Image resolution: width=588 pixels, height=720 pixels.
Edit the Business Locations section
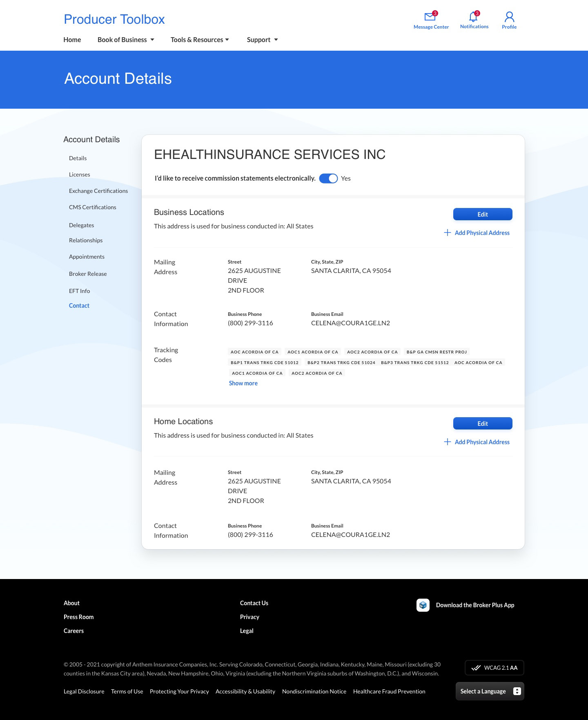point(483,214)
